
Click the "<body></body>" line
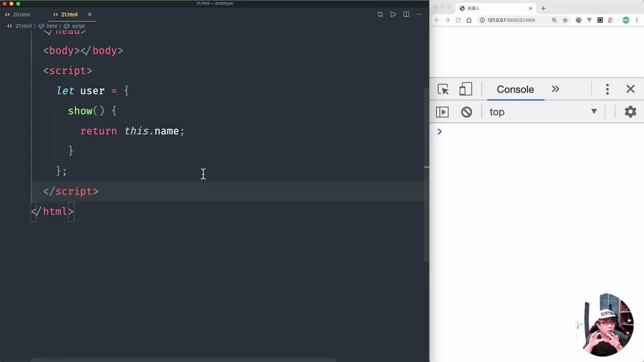point(84,51)
